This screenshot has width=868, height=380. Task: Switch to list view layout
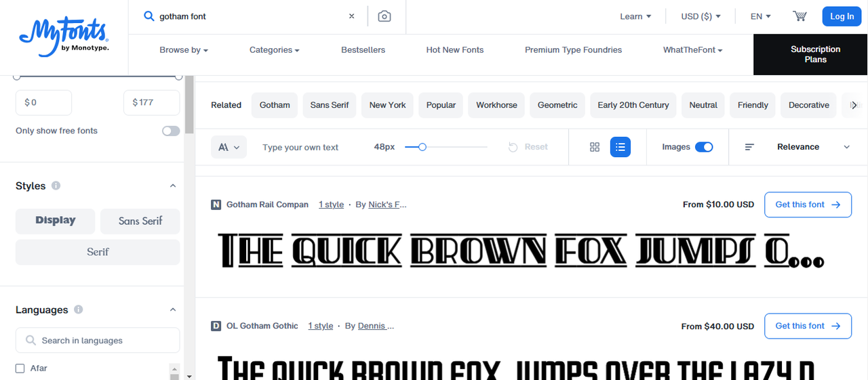coord(620,147)
